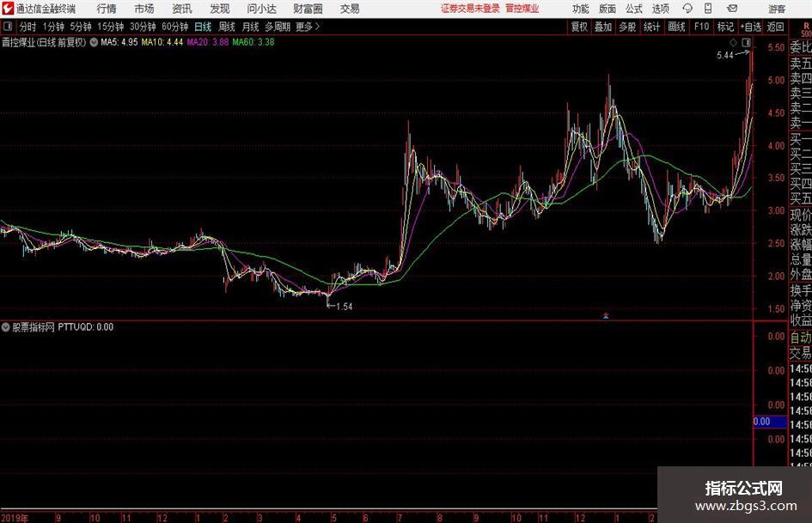Screen dimensions: 812x523
Task: Open the 行情 menu
Action: 107,9
